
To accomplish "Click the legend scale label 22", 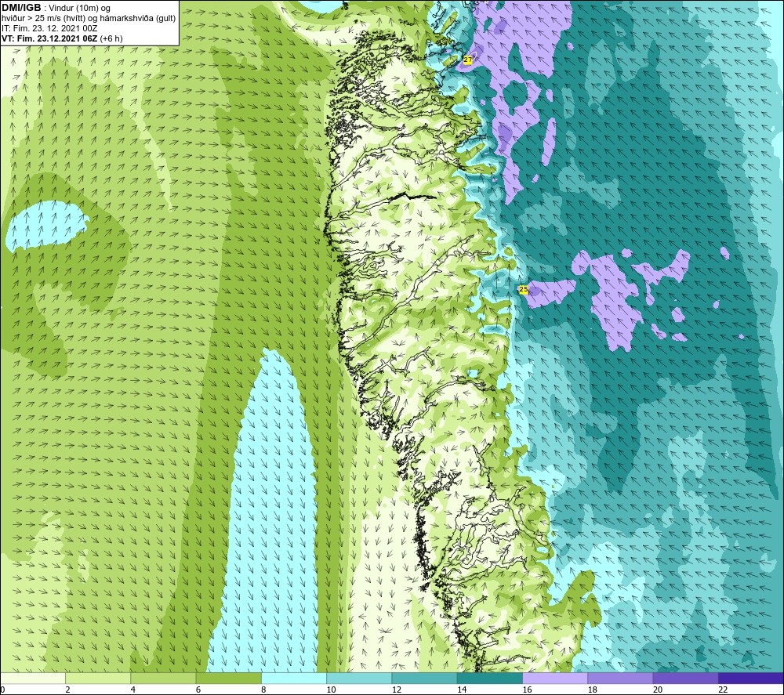I will pyautogui.click(x=723, y=690).
